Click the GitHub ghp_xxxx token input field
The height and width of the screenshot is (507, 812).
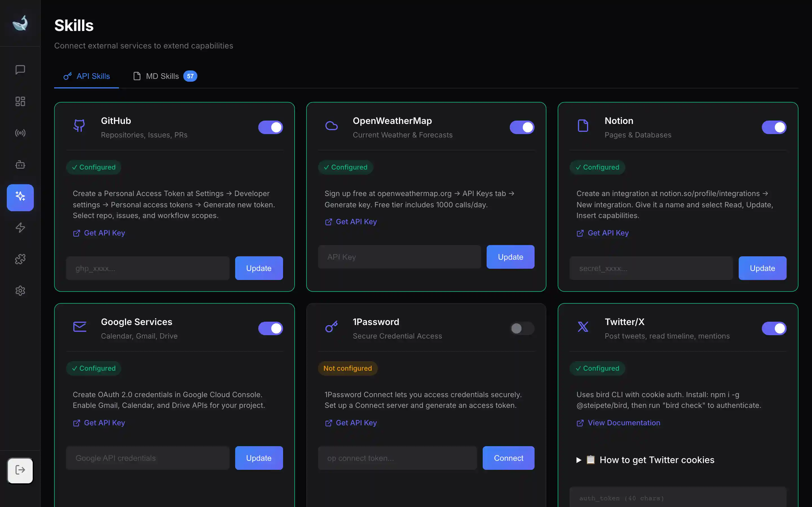148,268
